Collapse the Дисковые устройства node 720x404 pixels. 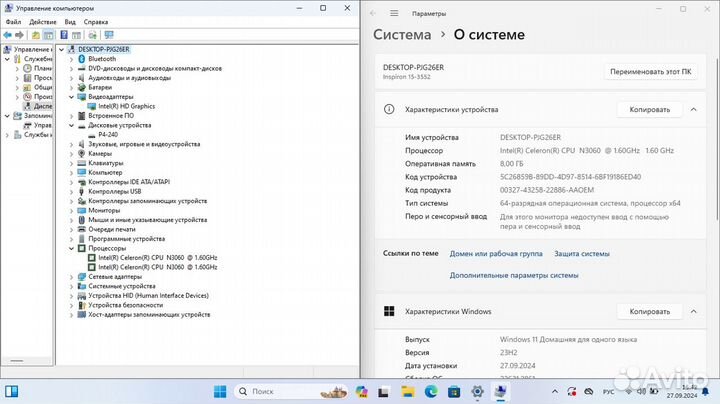coord(71,125)
